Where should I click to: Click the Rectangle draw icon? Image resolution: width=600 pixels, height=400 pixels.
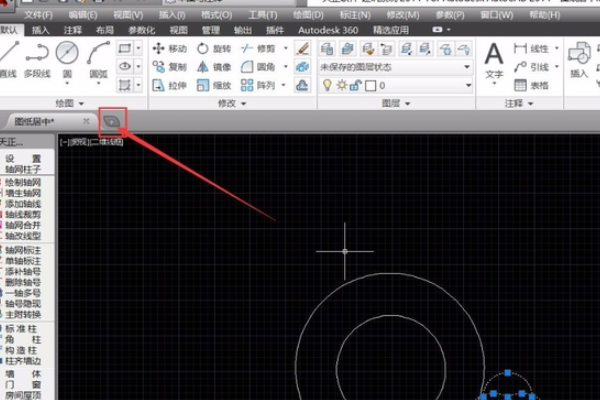(125, 49)
